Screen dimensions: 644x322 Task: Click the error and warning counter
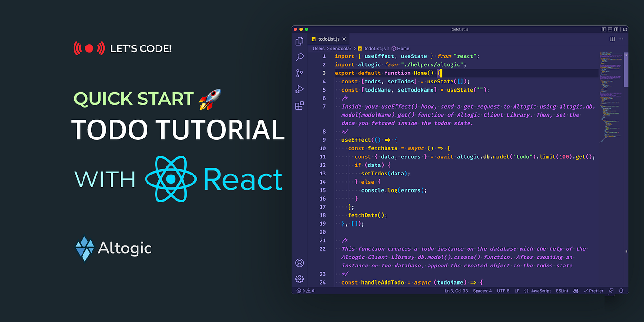point(306,290)
